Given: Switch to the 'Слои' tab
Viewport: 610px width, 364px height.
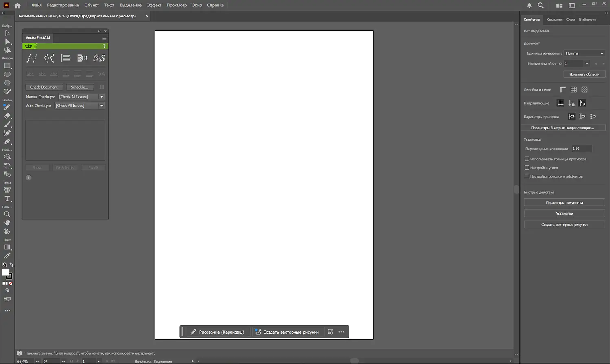Looking at the screenshot, I should click(x=571, y=19).
